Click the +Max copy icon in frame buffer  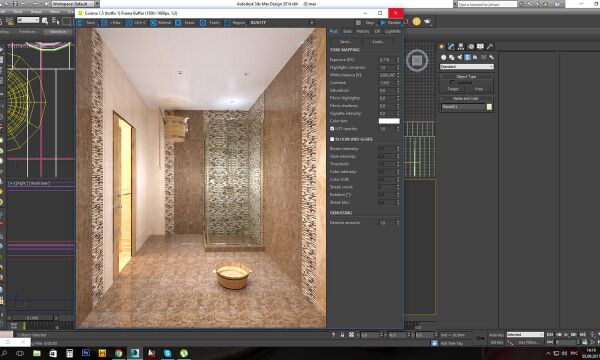click(x=104, y=23)
